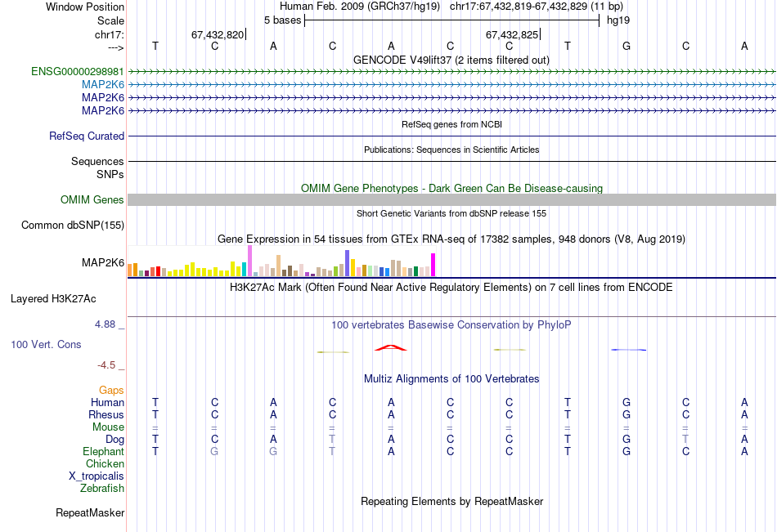Select the light blue MAP2K6 transcript label
The image size is (777, 532).
point(103,85)
